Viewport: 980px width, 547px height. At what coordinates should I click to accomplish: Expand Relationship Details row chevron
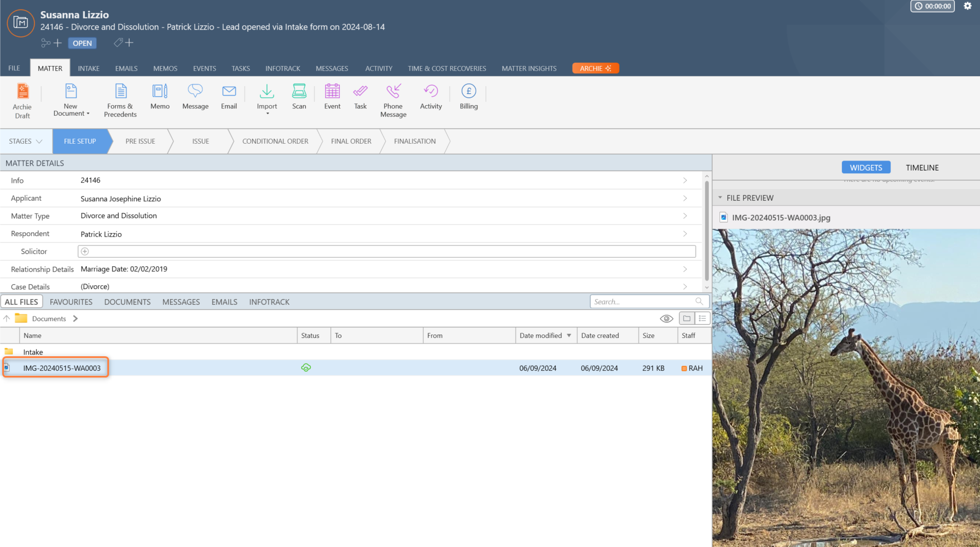685,269
